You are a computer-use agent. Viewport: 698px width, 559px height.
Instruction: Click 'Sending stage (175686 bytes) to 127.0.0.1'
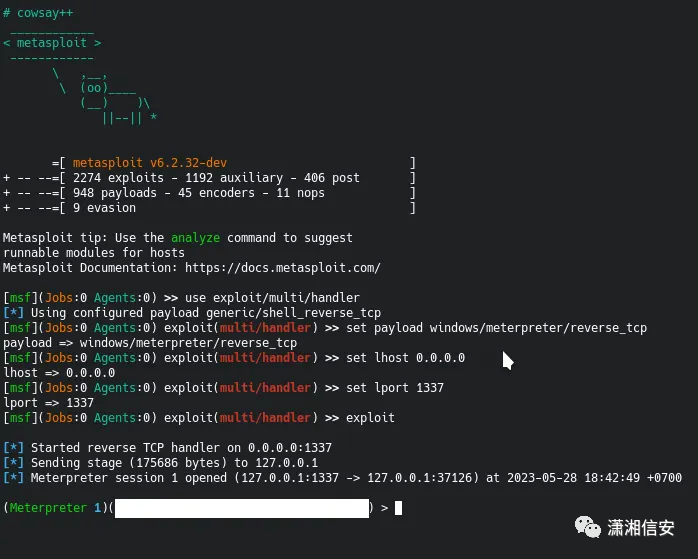click(x=174, y=463)
